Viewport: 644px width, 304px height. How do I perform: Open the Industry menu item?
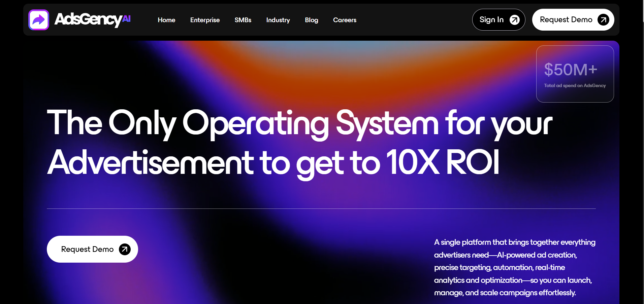click(278, 20)
